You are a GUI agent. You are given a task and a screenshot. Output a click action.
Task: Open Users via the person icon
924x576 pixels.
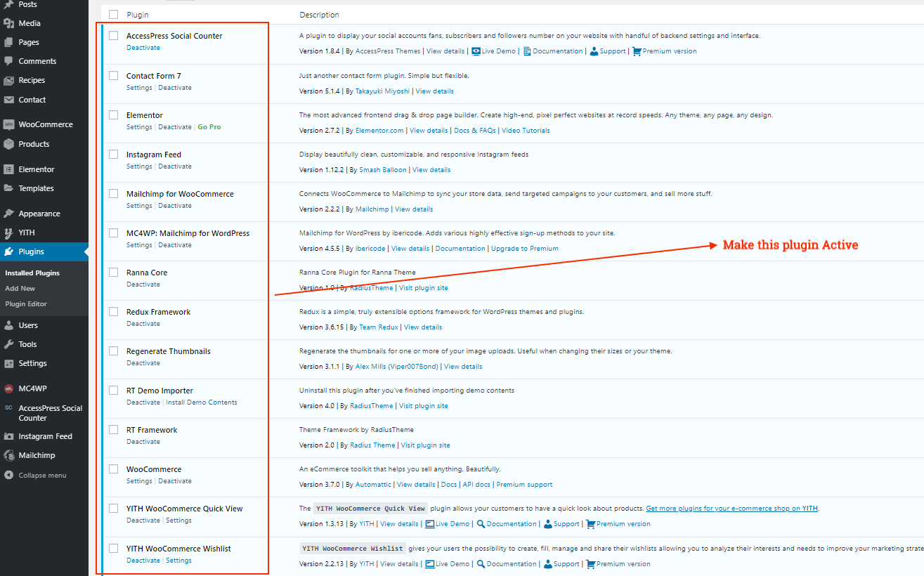(8, 325)
